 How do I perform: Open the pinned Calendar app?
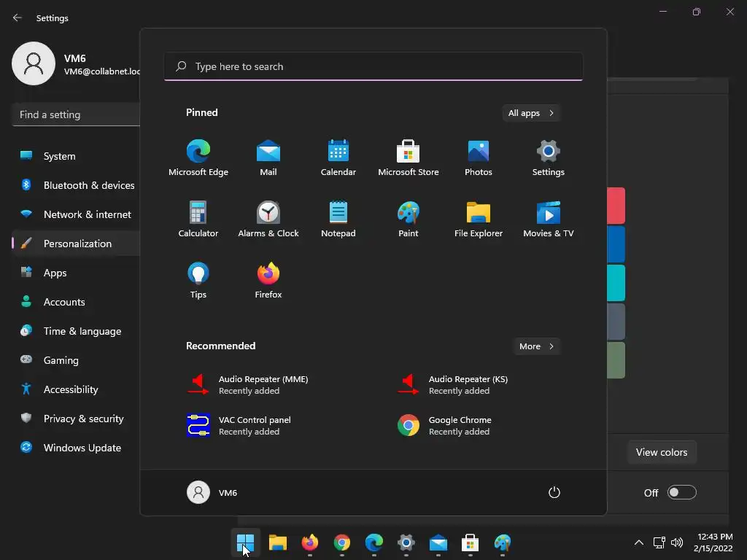pyautogui.click(x=338, y=158)
